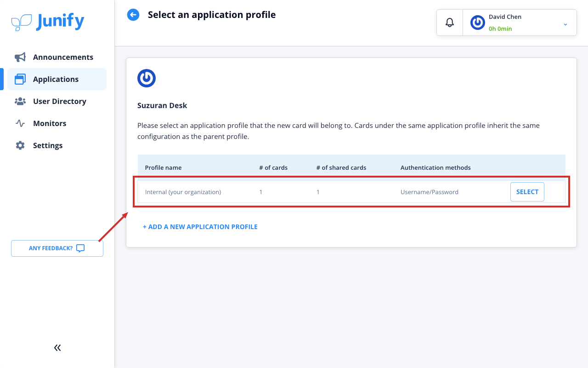Screen dimensions: 588x368
Task: Click the Authentication methods header
Action: click(x=435, y=167)
